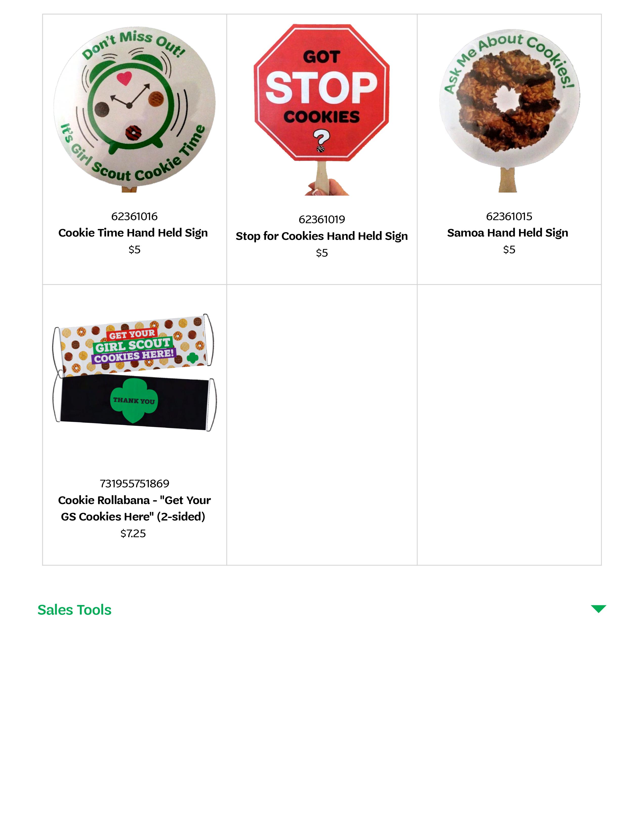This screenshot has width=644, height=834.
Task: Click the Cookie Rollabana product title
Action: tap(134, 508)
